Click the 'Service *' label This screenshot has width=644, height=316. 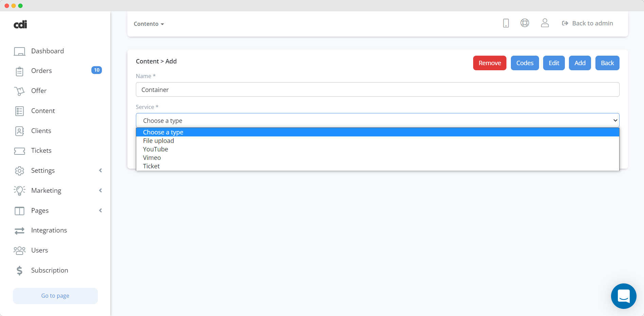click(x=147, y=107)
